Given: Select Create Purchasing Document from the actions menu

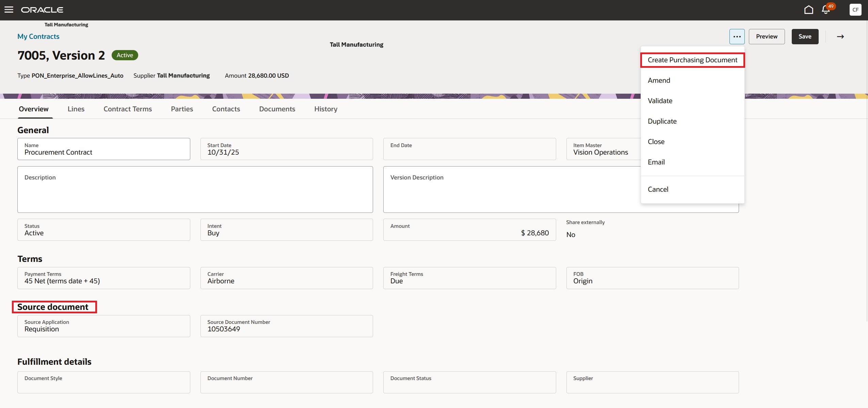Looking at the screenshot, I should point(692,60).
